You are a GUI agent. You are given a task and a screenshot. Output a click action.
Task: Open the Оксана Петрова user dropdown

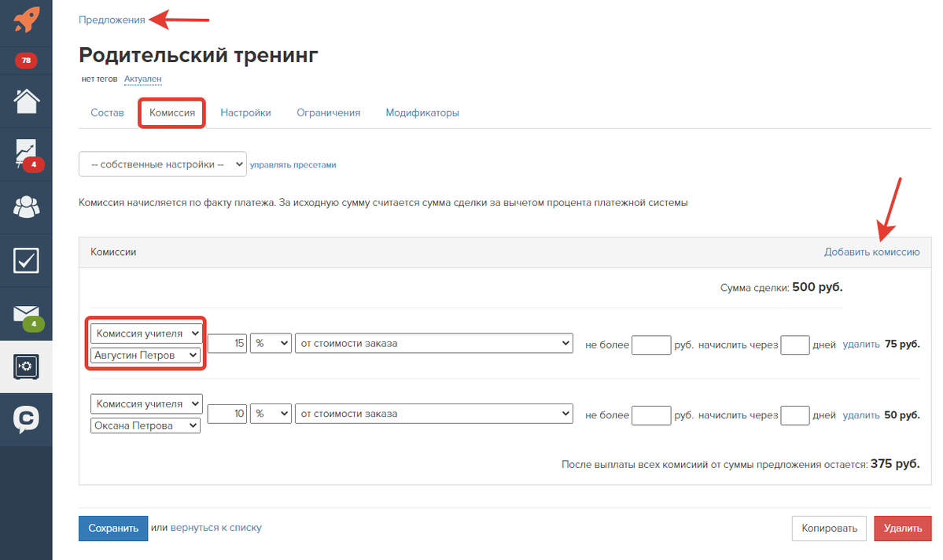[145, 426]
